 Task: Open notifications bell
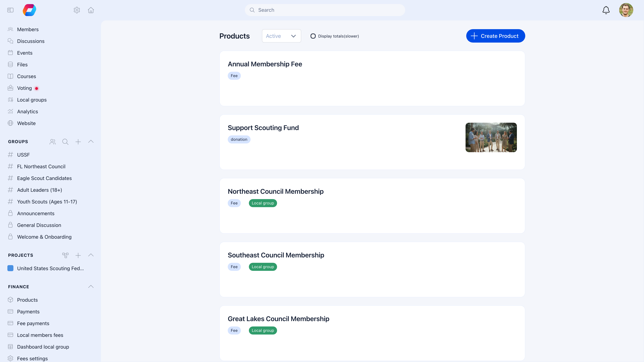click(606, 10)
